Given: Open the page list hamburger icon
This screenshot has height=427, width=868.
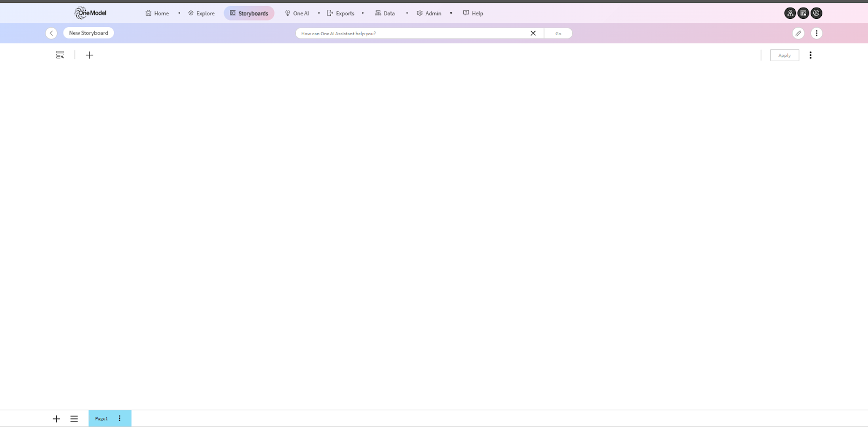Looking at the screenshot, I should (74, 418).
